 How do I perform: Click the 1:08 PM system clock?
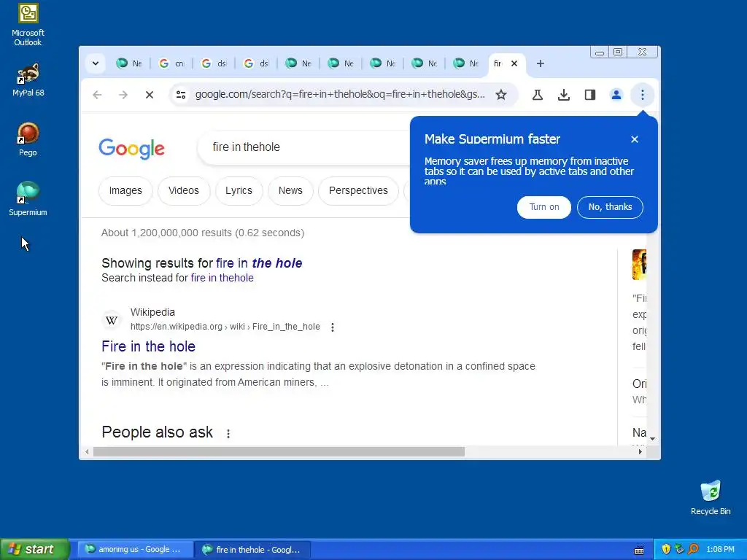tap(720, 549)
